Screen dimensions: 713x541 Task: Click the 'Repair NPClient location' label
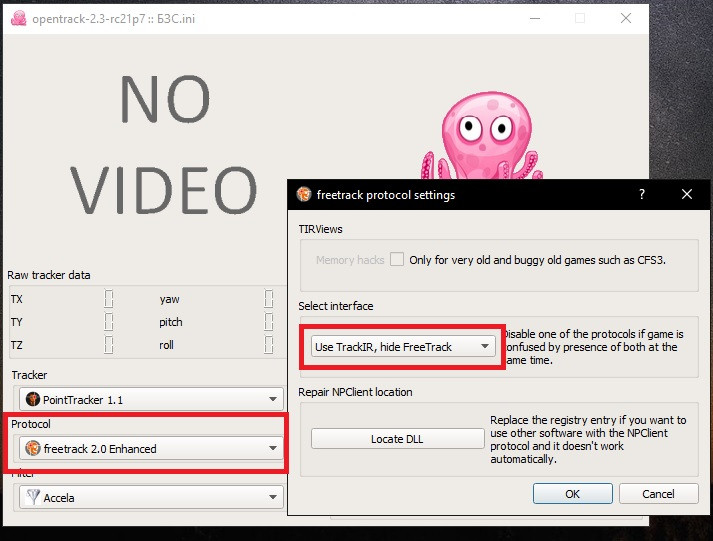click(x=355, y=392)
